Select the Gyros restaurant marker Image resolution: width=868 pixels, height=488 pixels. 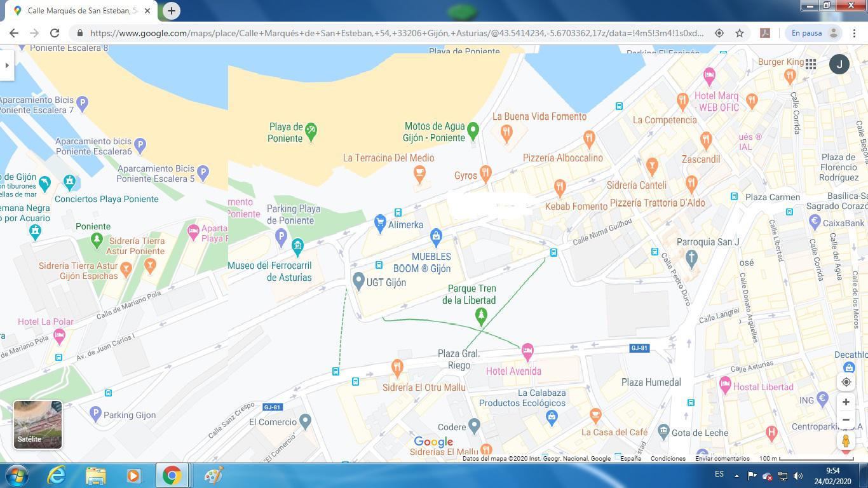[486, 173]
